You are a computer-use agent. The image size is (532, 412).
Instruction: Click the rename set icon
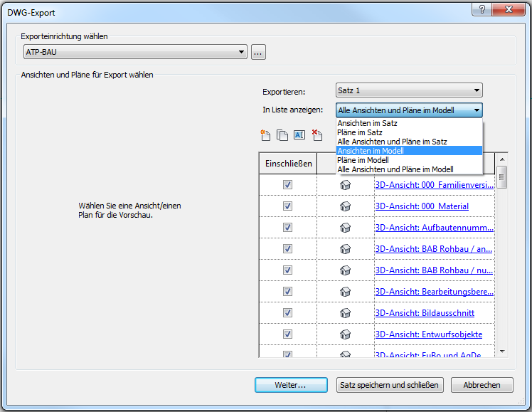pyautogui.click(x=299, y=135)
